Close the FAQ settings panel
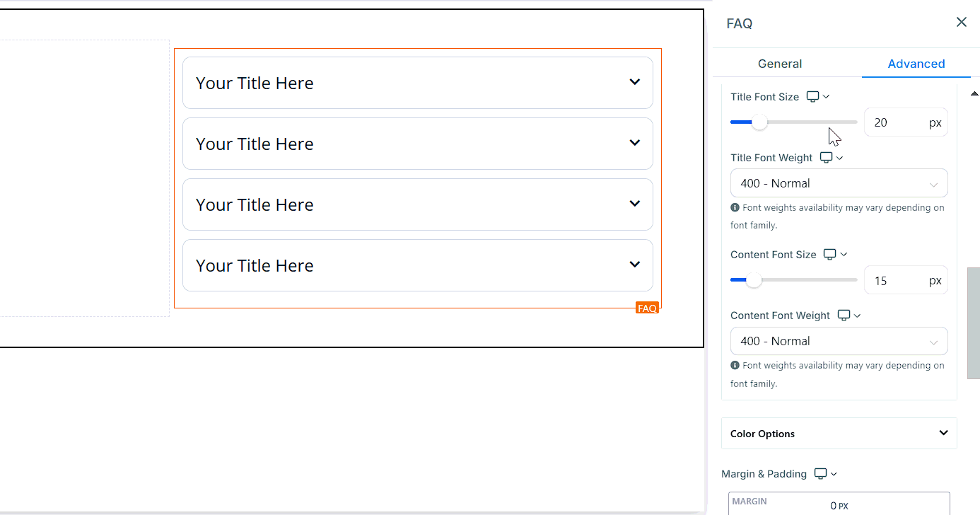 (x=961, y=23)
